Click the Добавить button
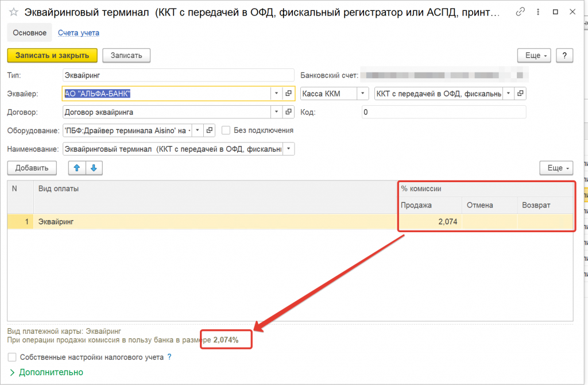588x385 pixels. (32, 168)
